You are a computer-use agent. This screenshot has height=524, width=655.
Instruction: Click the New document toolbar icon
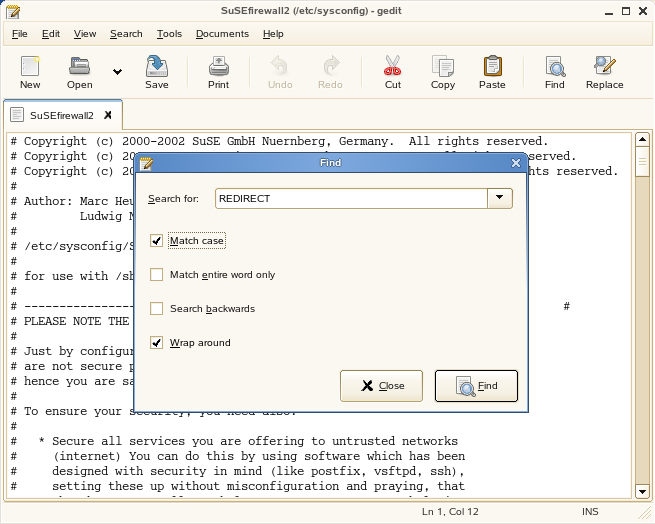30,67
